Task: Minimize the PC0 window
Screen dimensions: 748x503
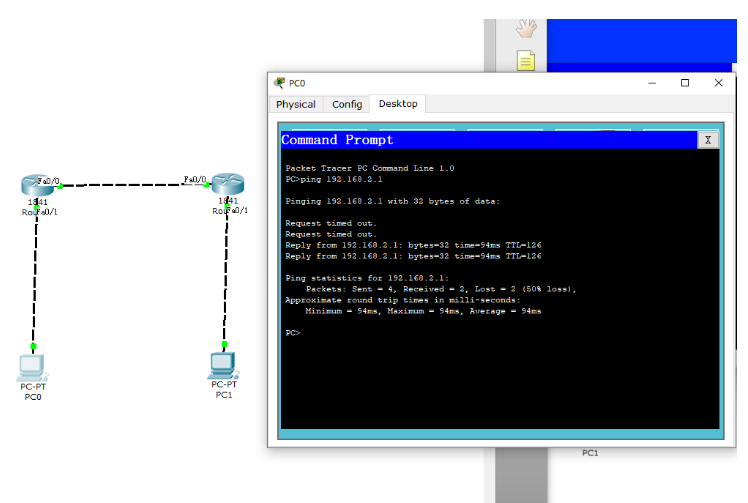Action: click(652, 83)
